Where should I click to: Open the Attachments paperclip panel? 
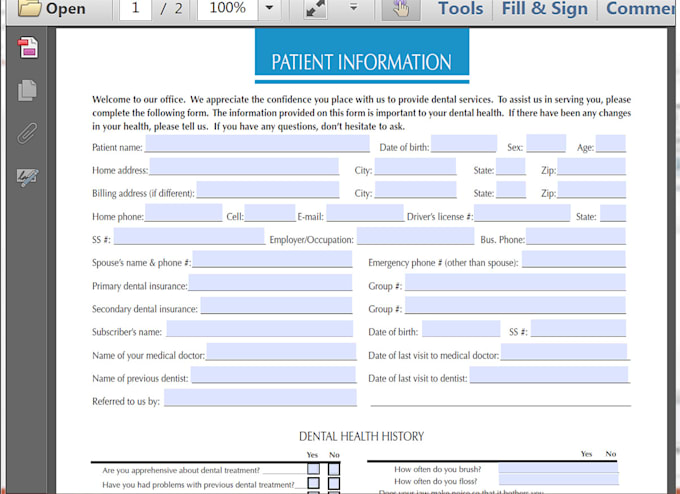27,133
